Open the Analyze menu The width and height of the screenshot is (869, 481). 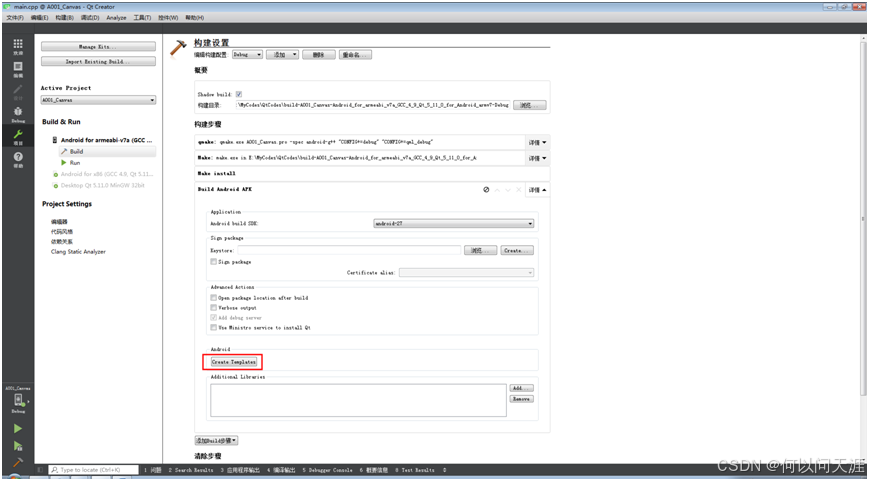point(116,18)
